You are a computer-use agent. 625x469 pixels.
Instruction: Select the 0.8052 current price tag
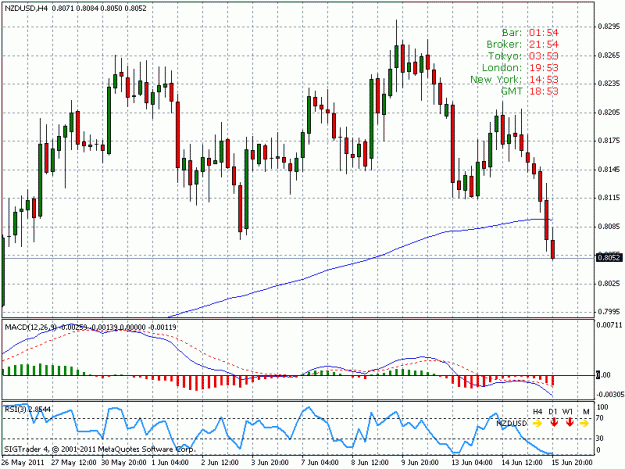[609, 258]
